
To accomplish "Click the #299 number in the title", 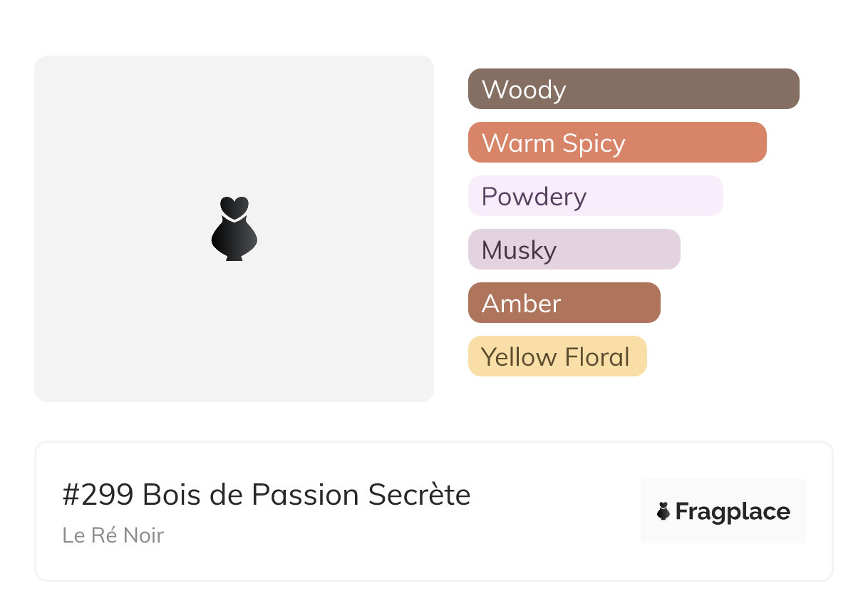I will coord(98,495).
